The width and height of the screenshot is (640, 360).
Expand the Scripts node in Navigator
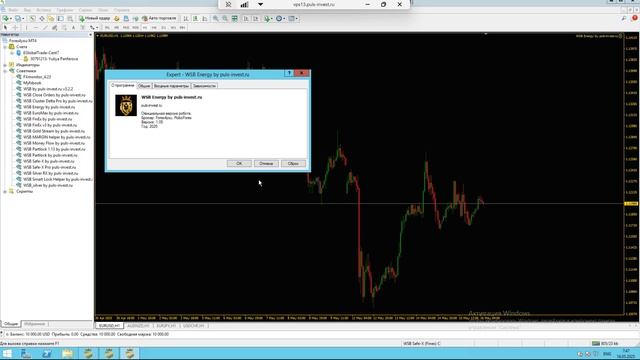[x=5, y=191]
